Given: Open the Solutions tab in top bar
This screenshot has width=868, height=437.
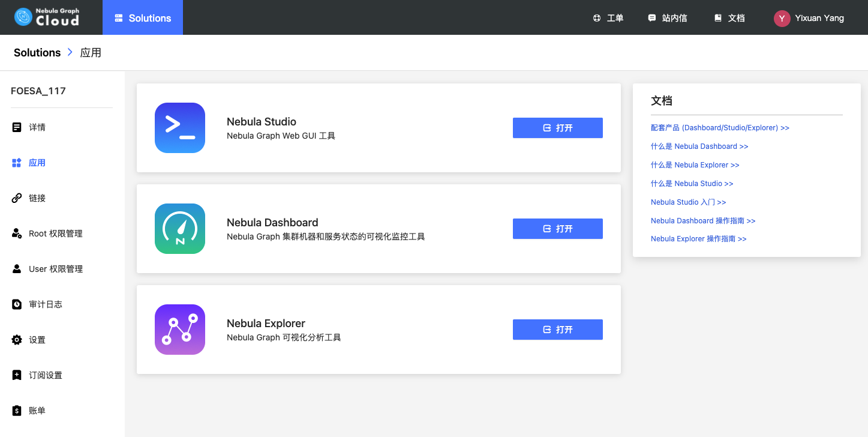Looking at the screenshot, I should [x=143, y=18].
